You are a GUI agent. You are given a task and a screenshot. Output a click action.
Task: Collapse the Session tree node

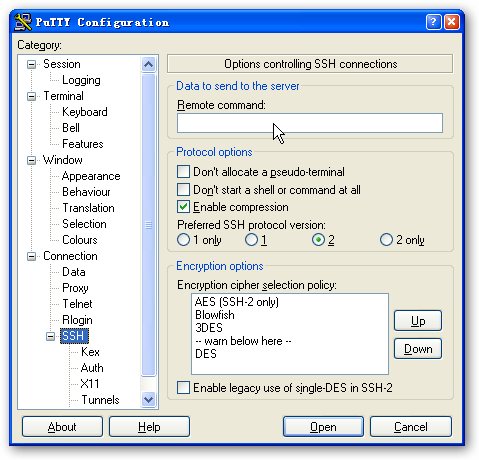(x=31, y=64)
